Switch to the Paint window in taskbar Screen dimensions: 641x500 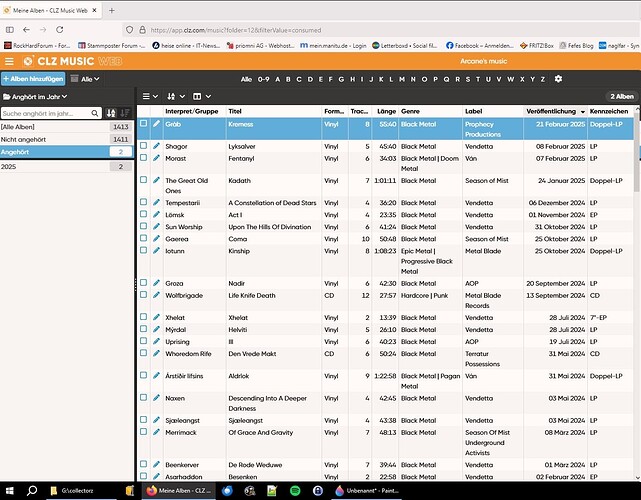[367, 491]
